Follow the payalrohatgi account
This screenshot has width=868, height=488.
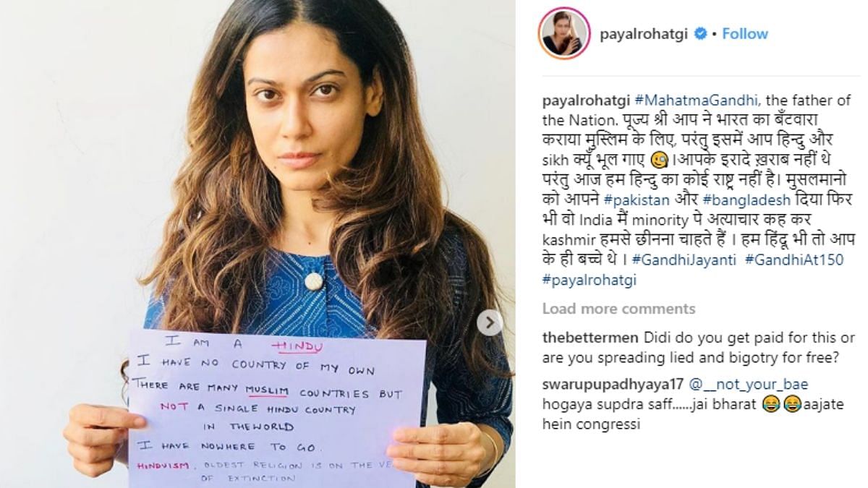click(x=745, y=34)
